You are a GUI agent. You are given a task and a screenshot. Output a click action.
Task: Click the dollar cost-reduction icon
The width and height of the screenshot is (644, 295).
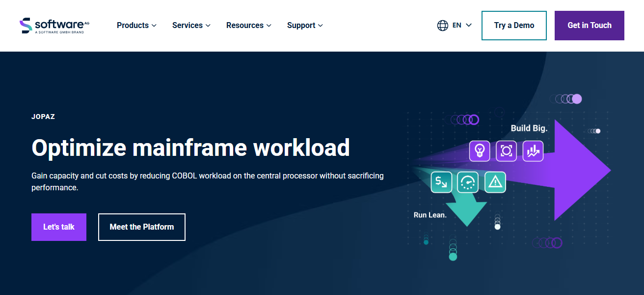(x=441, y=182)
